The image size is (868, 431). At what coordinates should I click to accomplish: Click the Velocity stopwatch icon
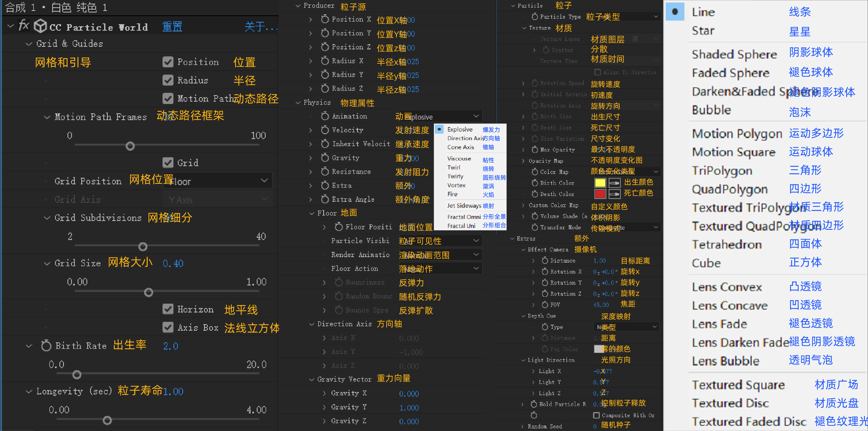(325, 130)
